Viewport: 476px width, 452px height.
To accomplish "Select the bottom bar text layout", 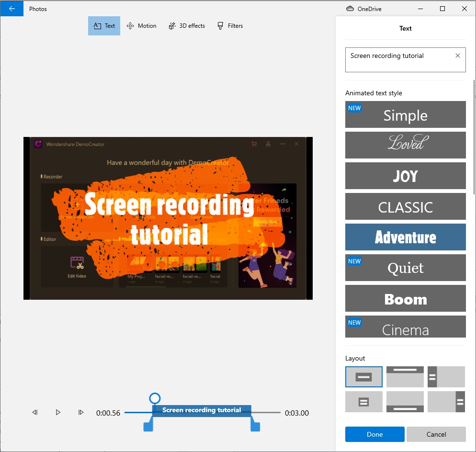I will (405, 402).
